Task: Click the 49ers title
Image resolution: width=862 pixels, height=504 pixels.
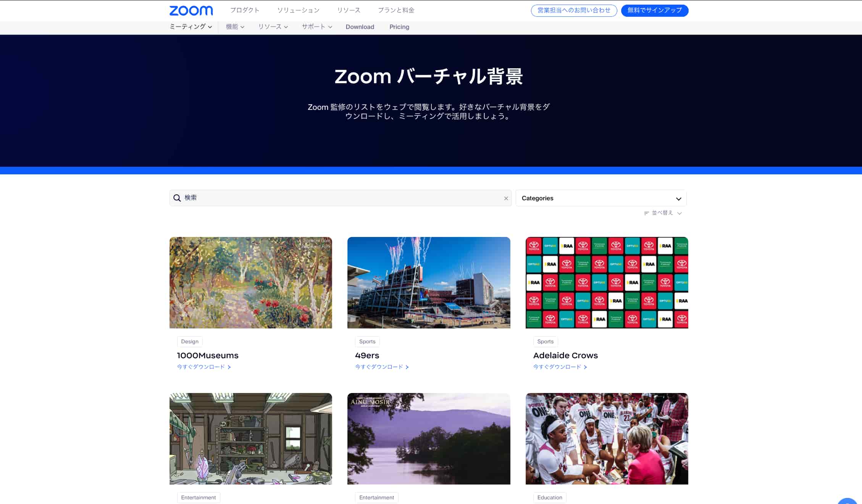Action: tap(367, 355)
